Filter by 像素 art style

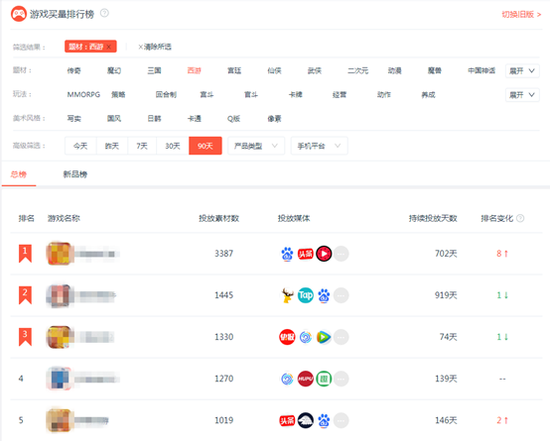coord(274,119)
